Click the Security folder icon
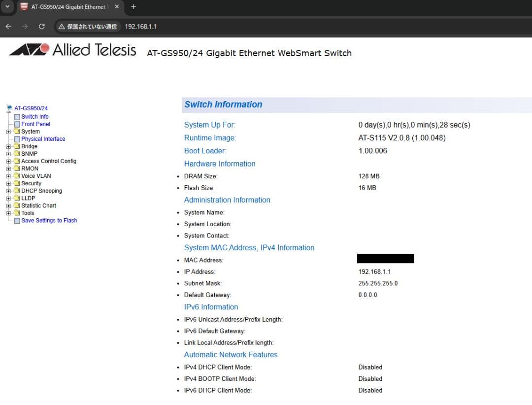This screenshot has height=405, width=532. point(17,183)
